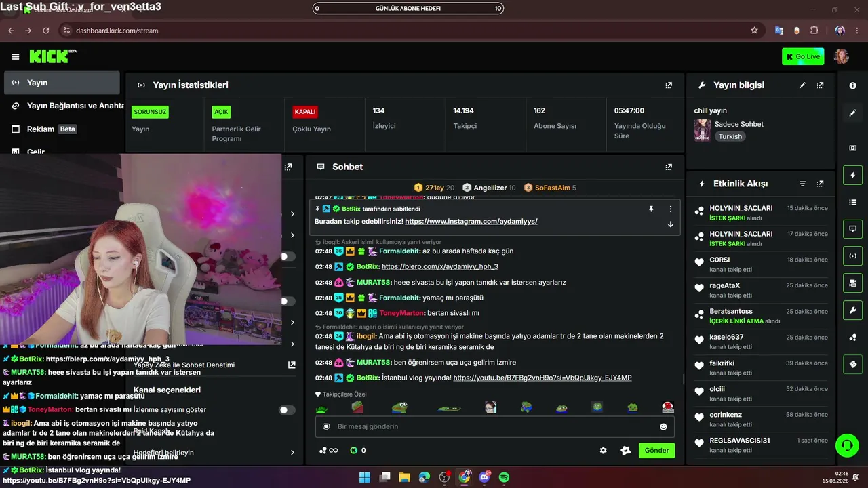Click the info icon in right sidebar

[x=853, y=86]
